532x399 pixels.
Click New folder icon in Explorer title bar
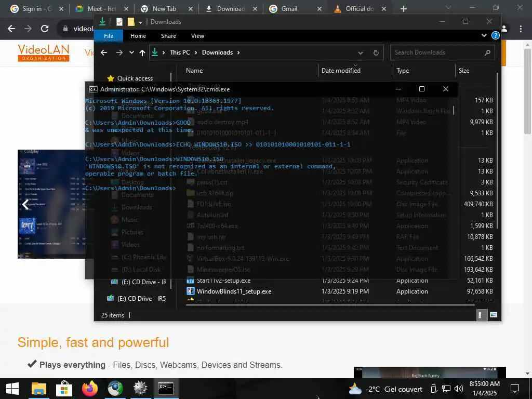pos(131,22)
